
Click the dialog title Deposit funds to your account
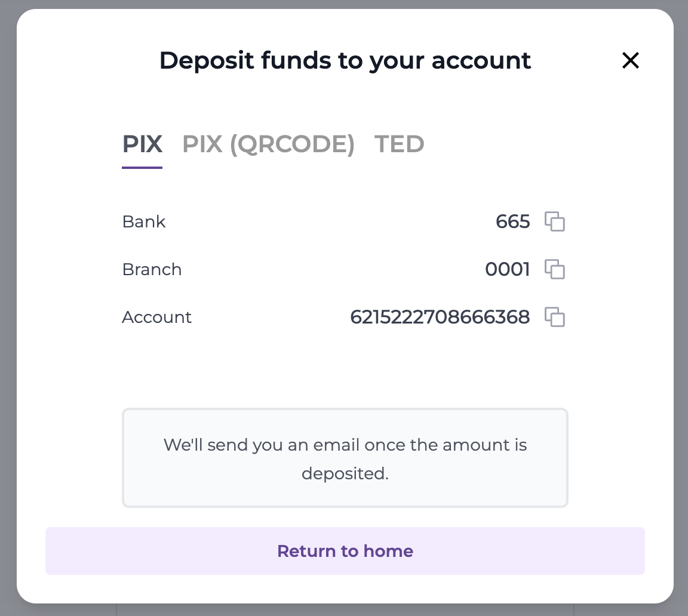tap(345, 60)
